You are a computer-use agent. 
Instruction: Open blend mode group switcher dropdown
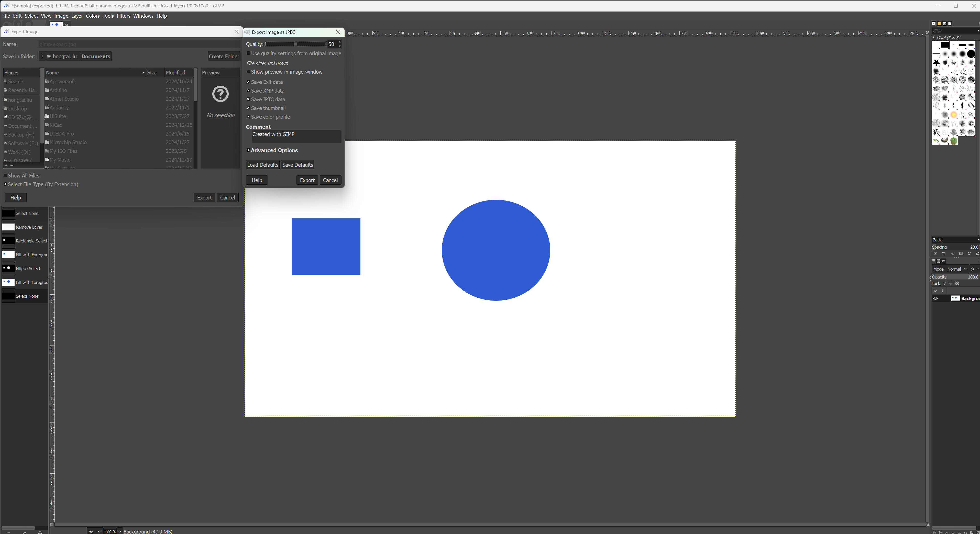pyautogui.click(x=975, y=269)
